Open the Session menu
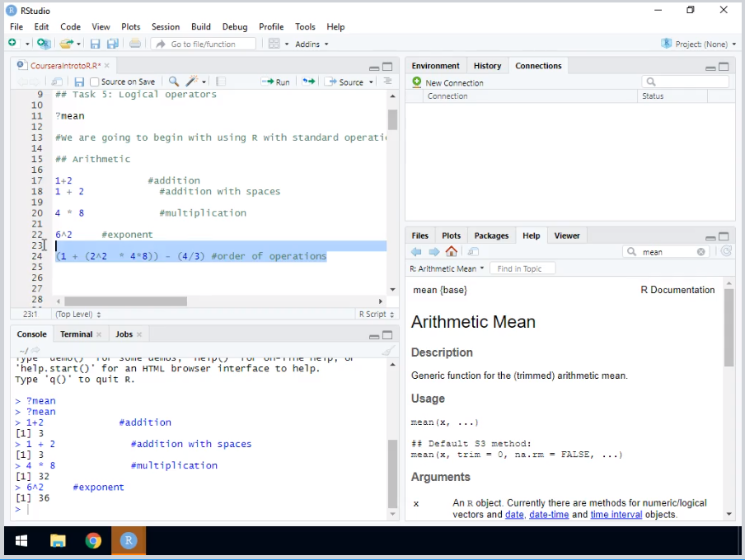745x560 pixels. (x=165, y=26)
